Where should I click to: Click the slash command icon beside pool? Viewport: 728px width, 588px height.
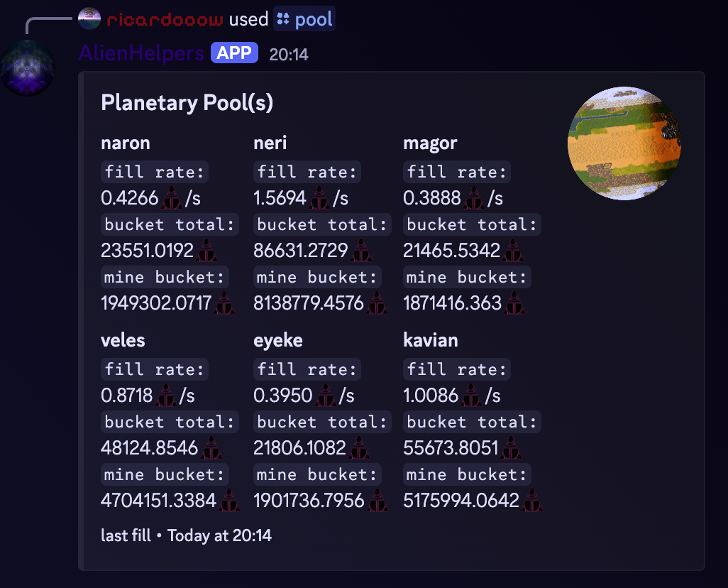pos(282,19)
